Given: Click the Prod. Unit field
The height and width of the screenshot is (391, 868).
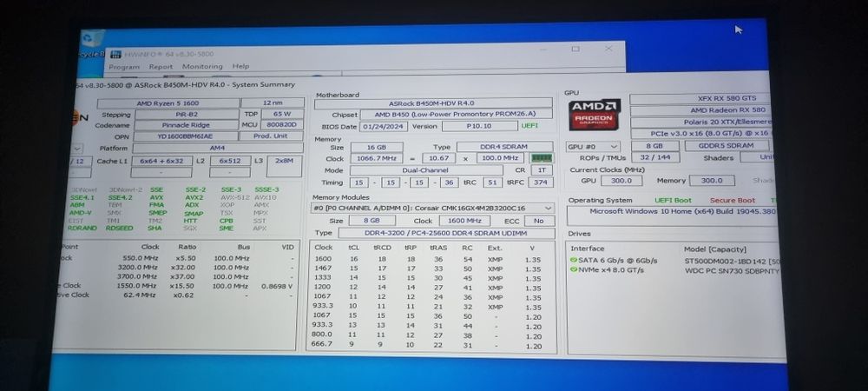Looking at the screenshot, I should (x=271, y=136).
